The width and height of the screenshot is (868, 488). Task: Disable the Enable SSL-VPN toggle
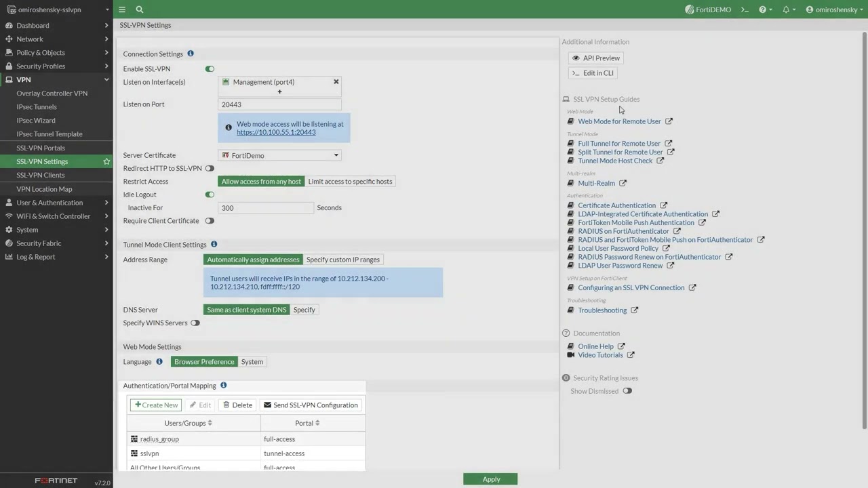click(x=210, y=68)
